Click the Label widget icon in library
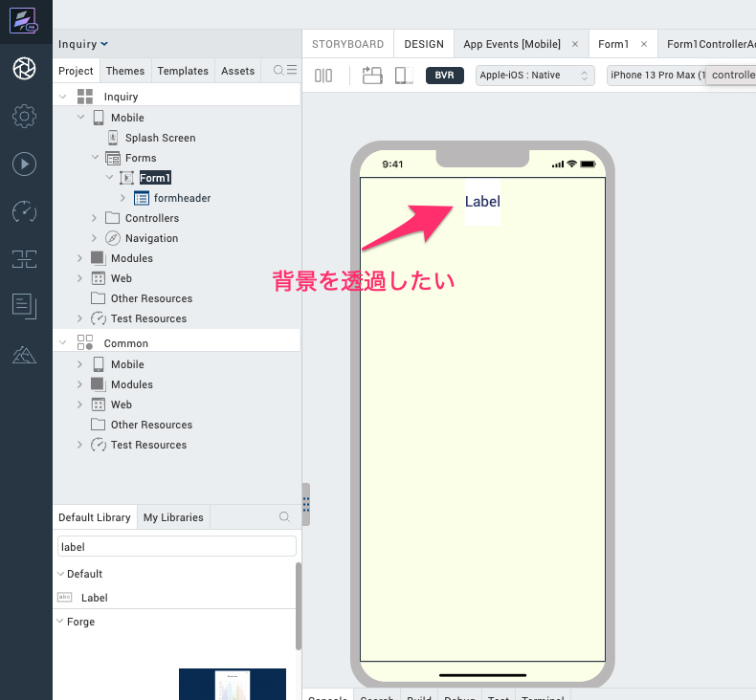 [65, 598]
